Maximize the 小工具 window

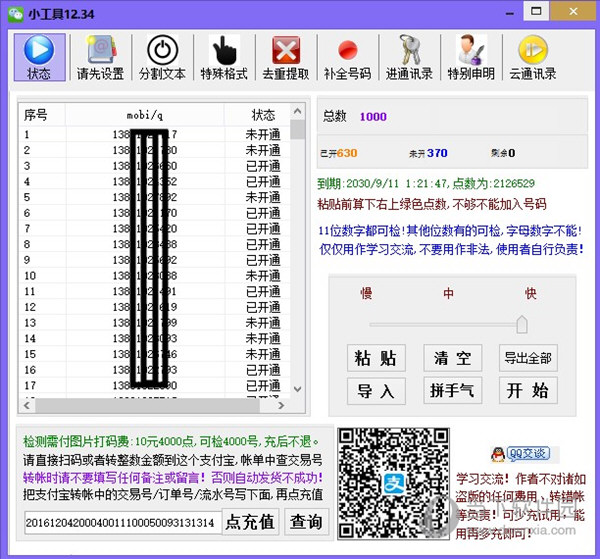click(x=536, y=11)
